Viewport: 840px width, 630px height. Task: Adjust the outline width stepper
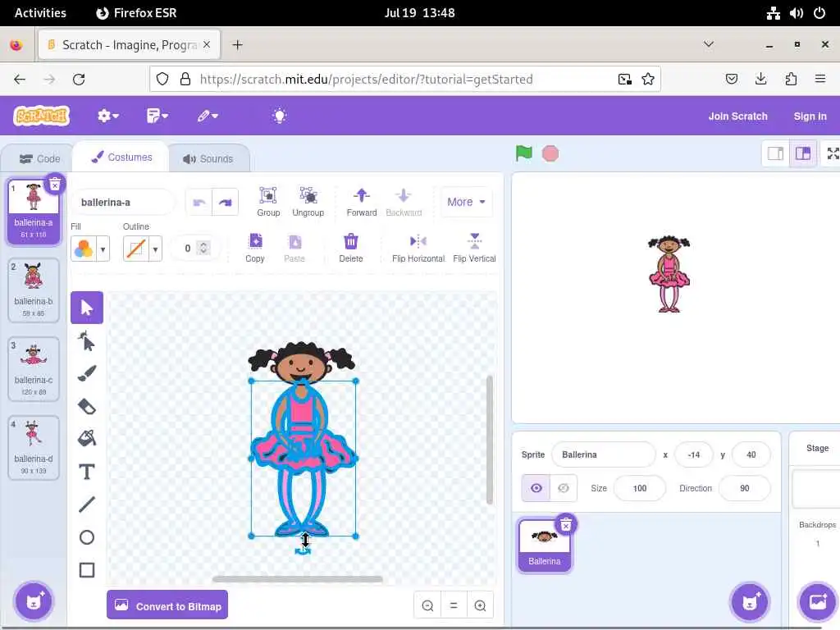point(203,248)
